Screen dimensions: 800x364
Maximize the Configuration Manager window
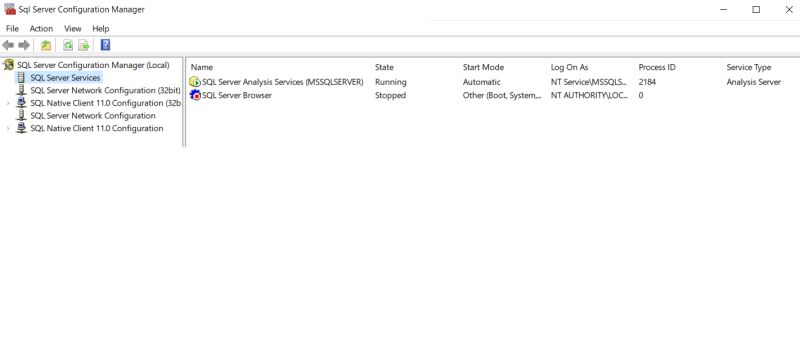tap(756, 10)
